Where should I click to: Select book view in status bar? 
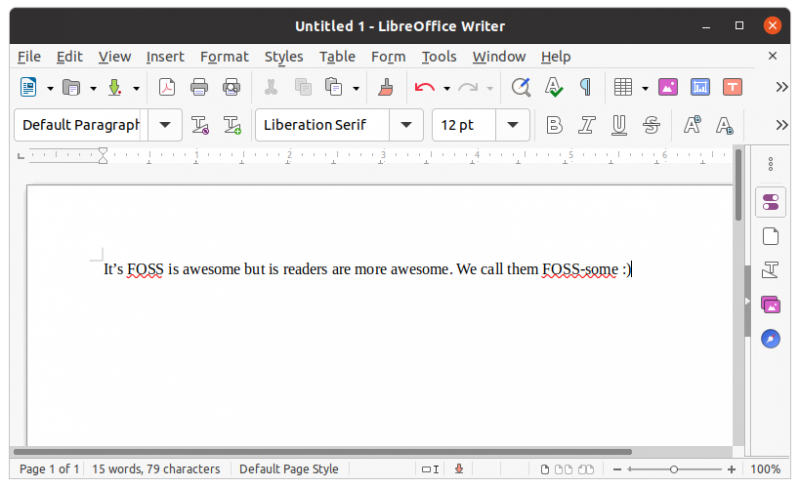(x=586, y=469)
